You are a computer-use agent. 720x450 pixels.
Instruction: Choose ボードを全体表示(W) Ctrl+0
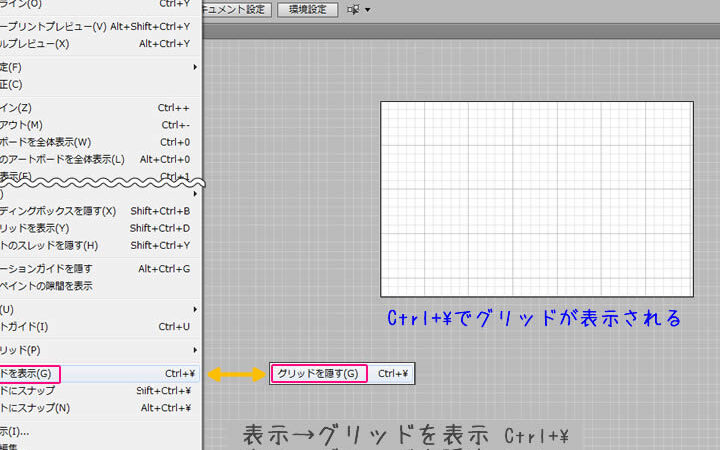coord(100,142)
